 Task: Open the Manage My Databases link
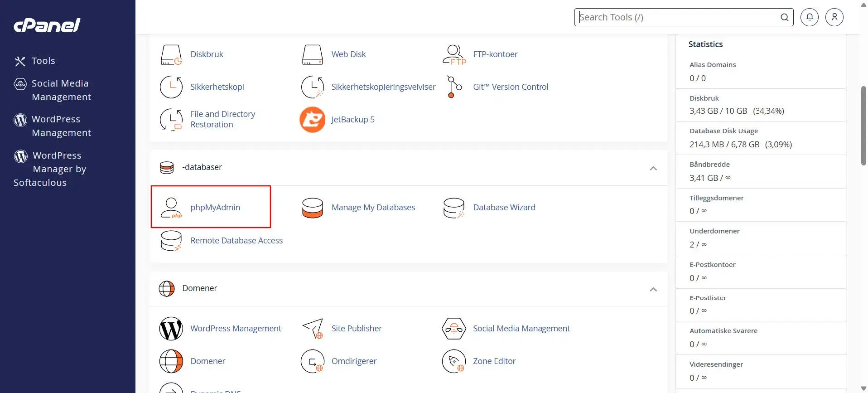click(x=373, y=208)
